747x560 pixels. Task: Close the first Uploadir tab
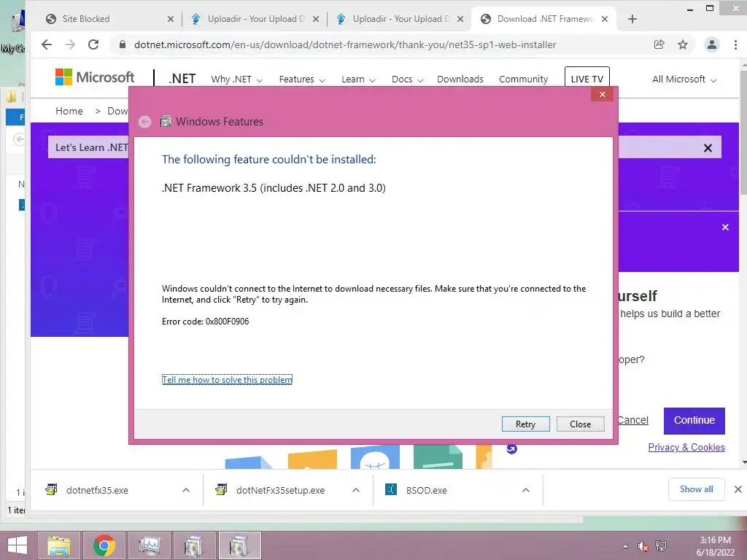(x=315, y=19)
